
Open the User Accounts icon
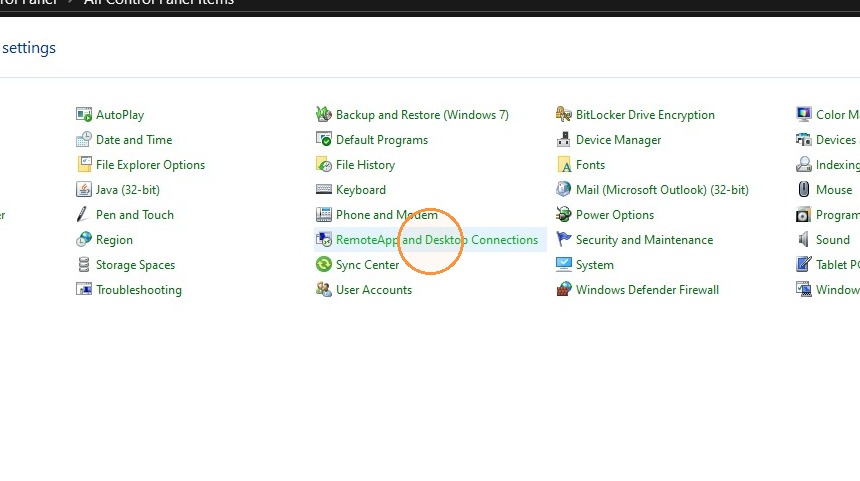[324, 290]
